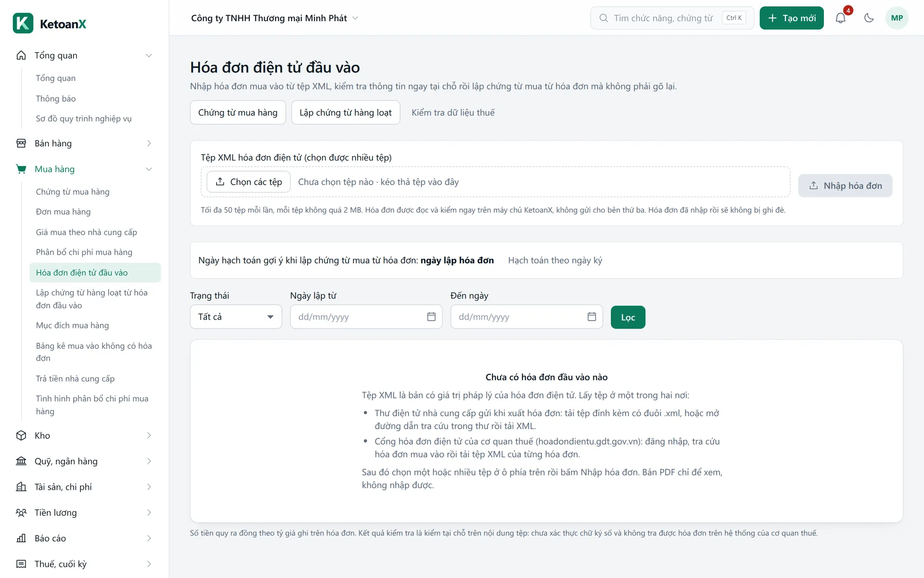Focus the Ngày lập từ date field
The height and width of the screenshot is (578, 924).
366,316
